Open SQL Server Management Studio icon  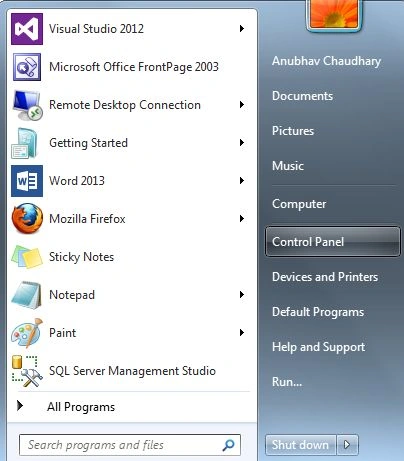click(x=27, y=371)
